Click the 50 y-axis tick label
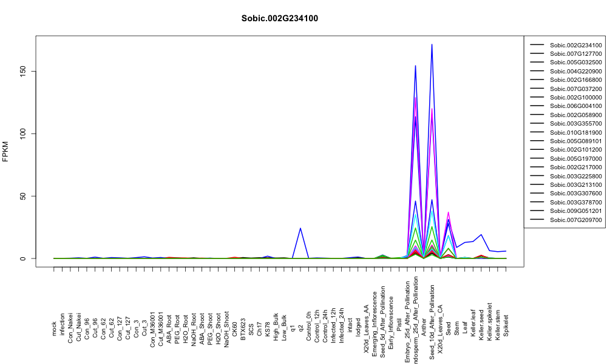Viewport: 607px width, 364px height. 23,196
